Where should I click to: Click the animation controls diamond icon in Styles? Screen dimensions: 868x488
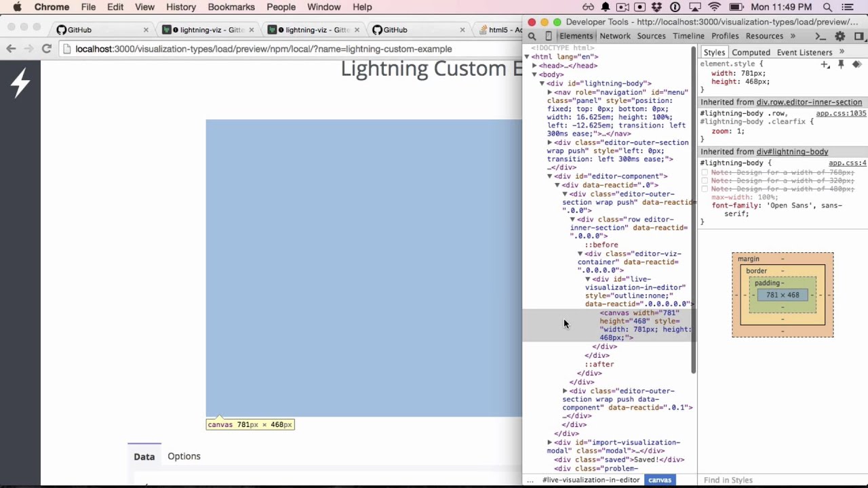[856, 64]
